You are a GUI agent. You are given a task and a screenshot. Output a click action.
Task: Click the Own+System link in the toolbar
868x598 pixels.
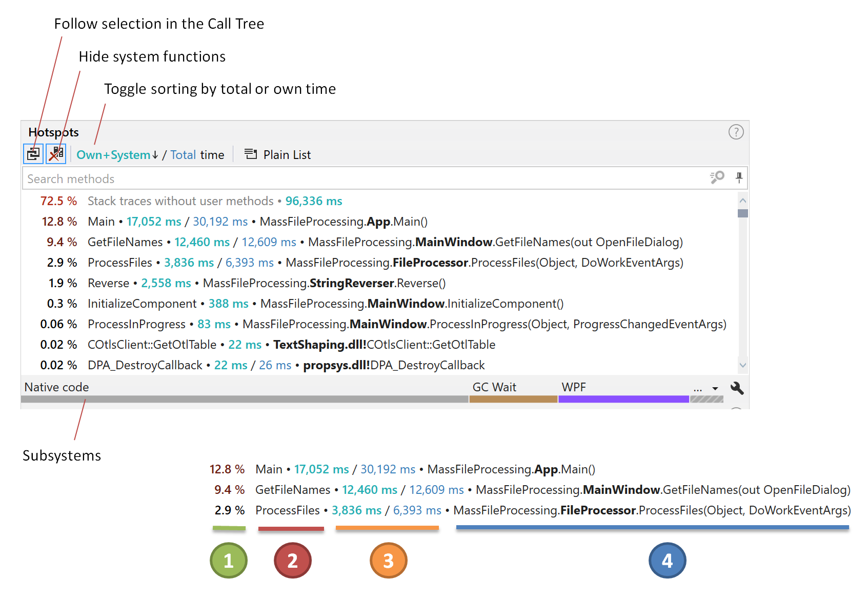[114, 154]
